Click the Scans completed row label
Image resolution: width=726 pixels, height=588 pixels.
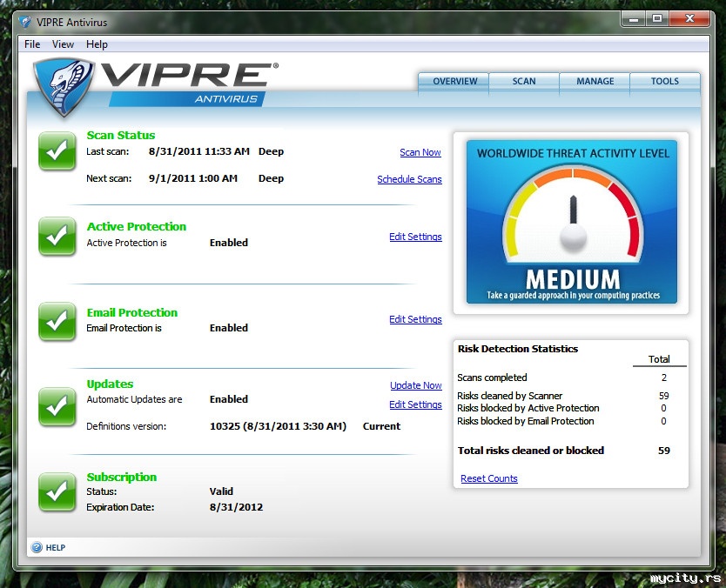pyautogui.click(x=492, y=378)
